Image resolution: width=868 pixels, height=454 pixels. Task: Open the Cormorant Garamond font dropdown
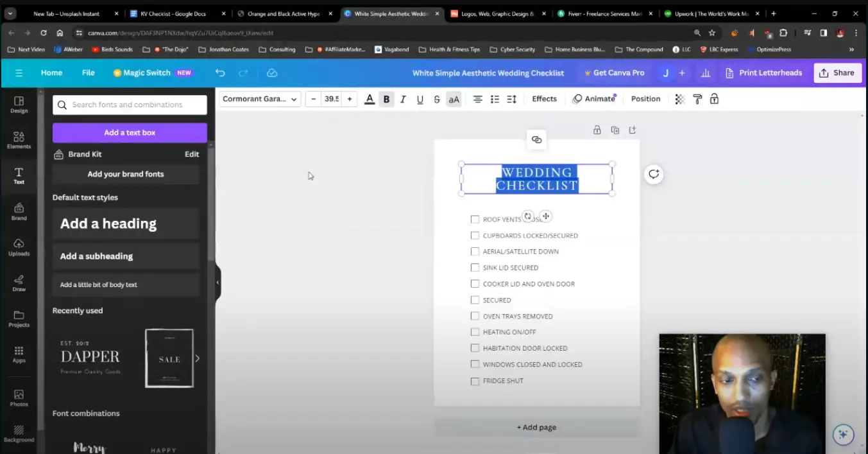point(259,99)
